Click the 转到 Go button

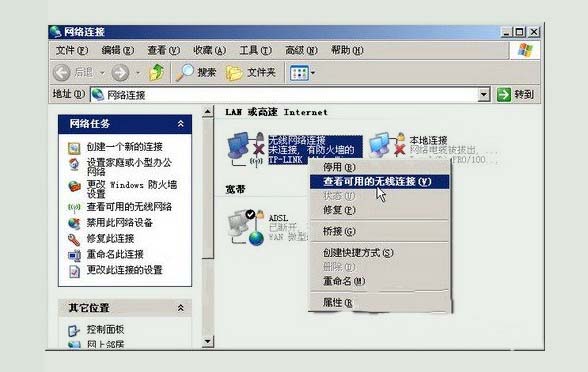click(516, 94)
